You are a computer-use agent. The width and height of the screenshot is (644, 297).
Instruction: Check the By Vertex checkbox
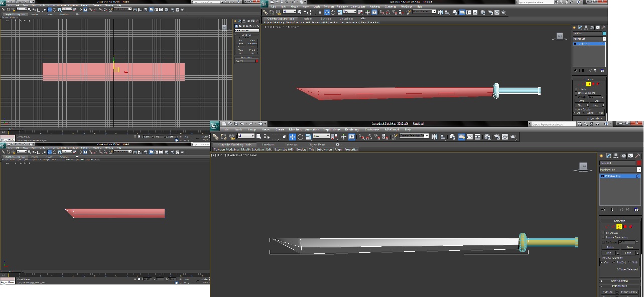[603, 232]
